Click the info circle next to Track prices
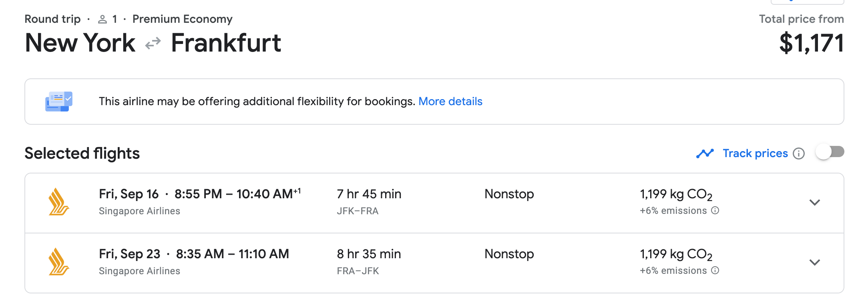The width and height of the screenshot is (868, 307). pos(799,153)
